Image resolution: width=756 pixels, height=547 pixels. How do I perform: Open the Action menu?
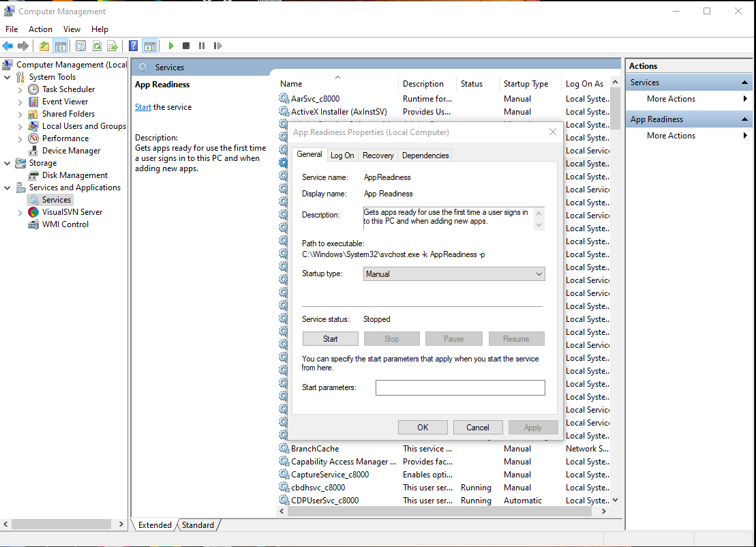[x=40, y=29]
